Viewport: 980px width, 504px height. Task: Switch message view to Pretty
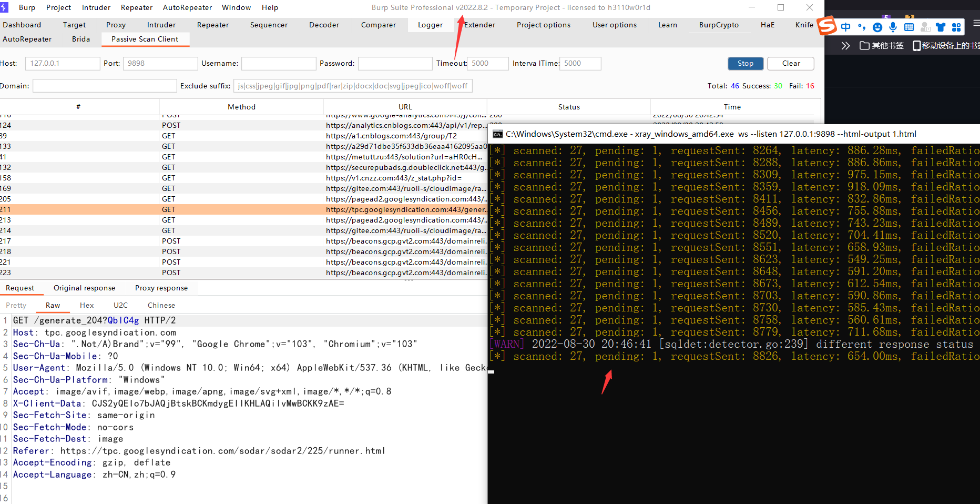tap(16, 305)
